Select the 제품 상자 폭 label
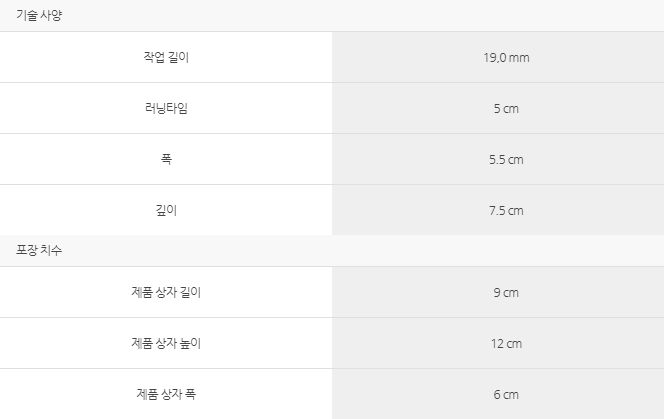Screen dimensions: 664x419 (x=166, y=394)
